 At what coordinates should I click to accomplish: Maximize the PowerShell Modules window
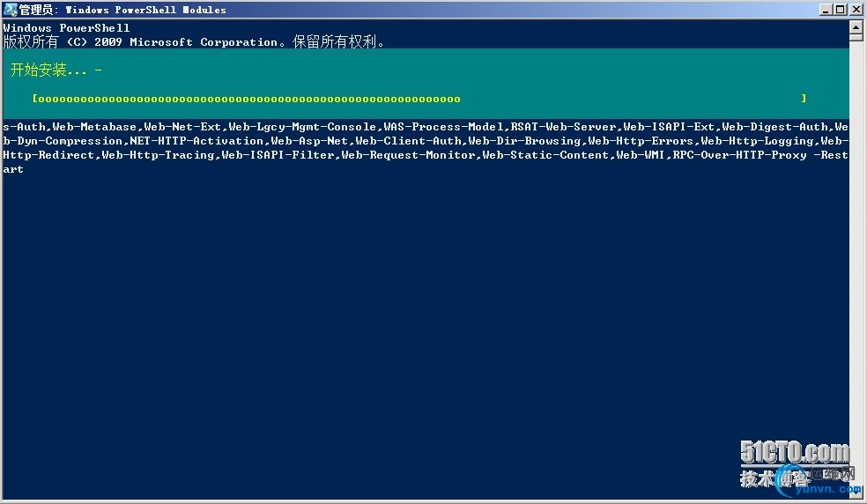coord(840,10)
